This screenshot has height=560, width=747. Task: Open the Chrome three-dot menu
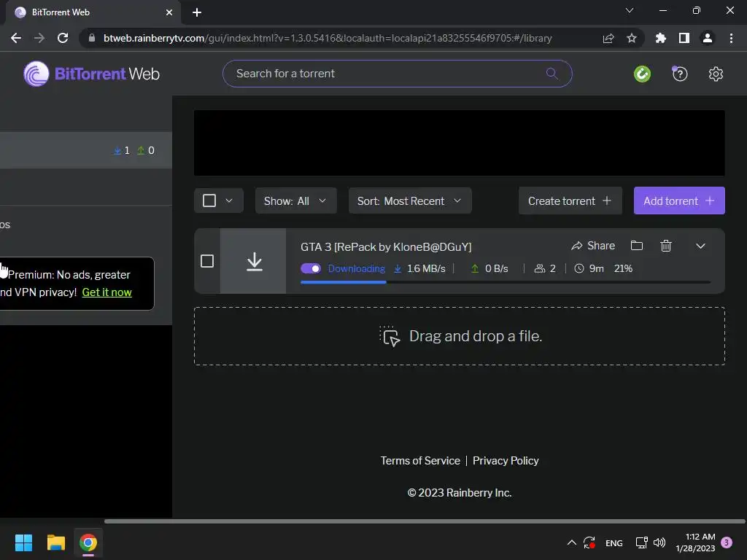click(x=731, y=38)
